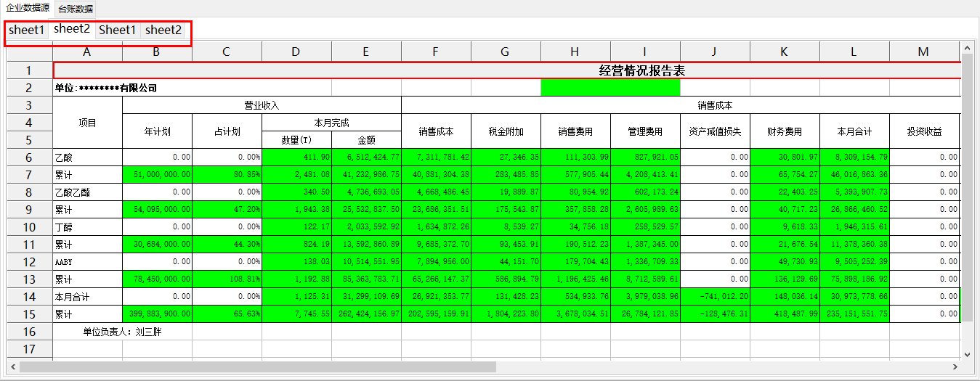Click the vertical scrollbar down arrow
980x381 pixels.
pos(966,353)
